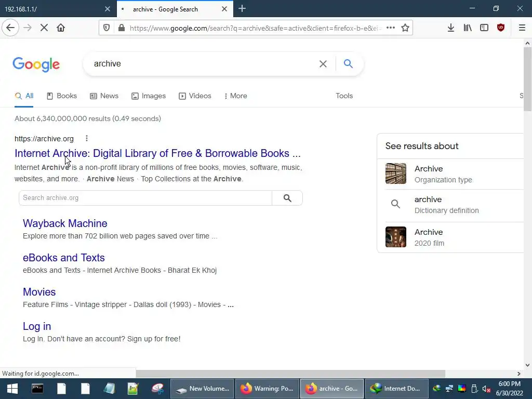Screen dimensions: 532x399
Task: Open page actions three-dot menu
Action: point(391,28)
